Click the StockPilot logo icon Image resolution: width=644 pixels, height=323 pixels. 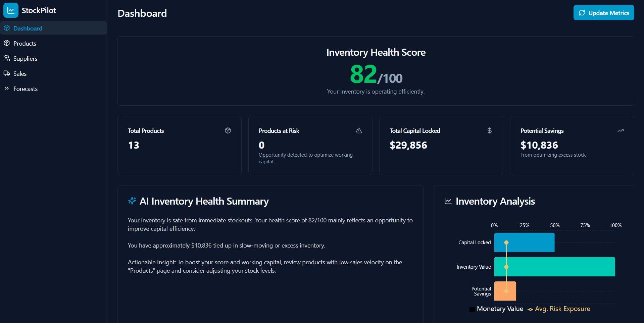click(10, 10)
